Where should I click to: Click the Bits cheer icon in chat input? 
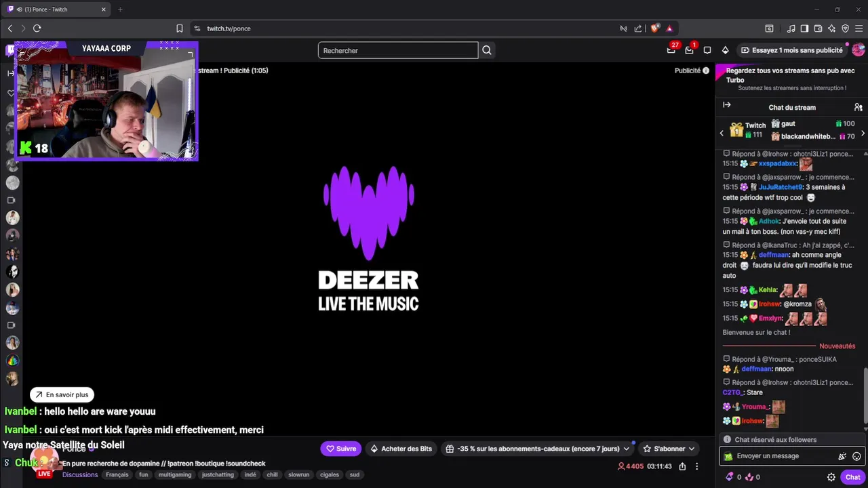click(842, 456)
